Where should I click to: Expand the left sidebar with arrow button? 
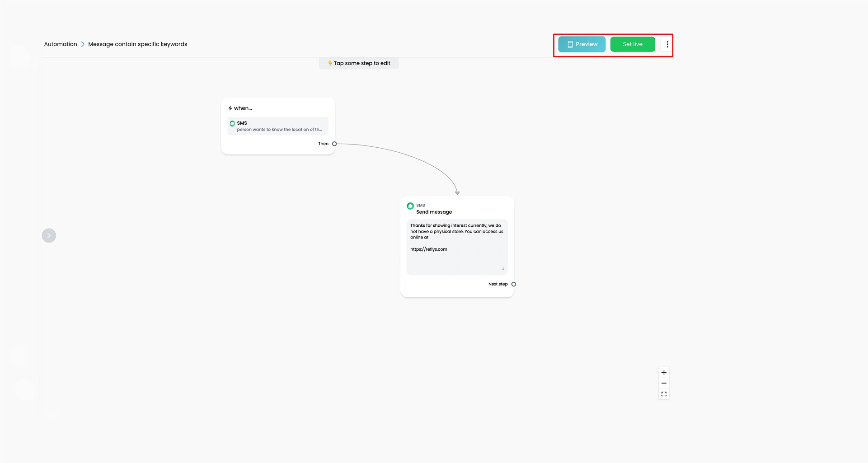click(49, 235)
